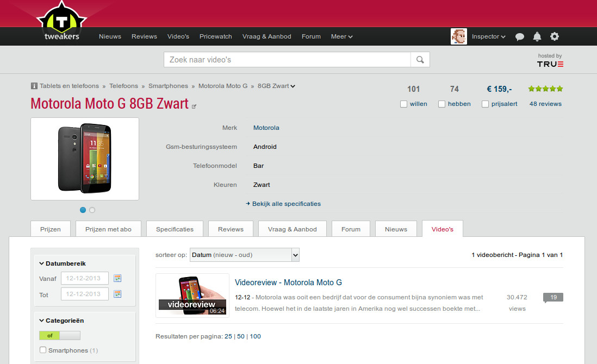The image size is (597, 364).
Task: Open Vraag & Aanbod in top navigation
Action: [267, 36]
